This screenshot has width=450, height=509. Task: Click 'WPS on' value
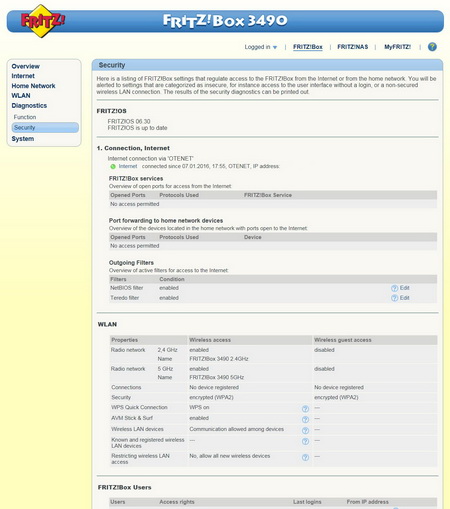199,407
